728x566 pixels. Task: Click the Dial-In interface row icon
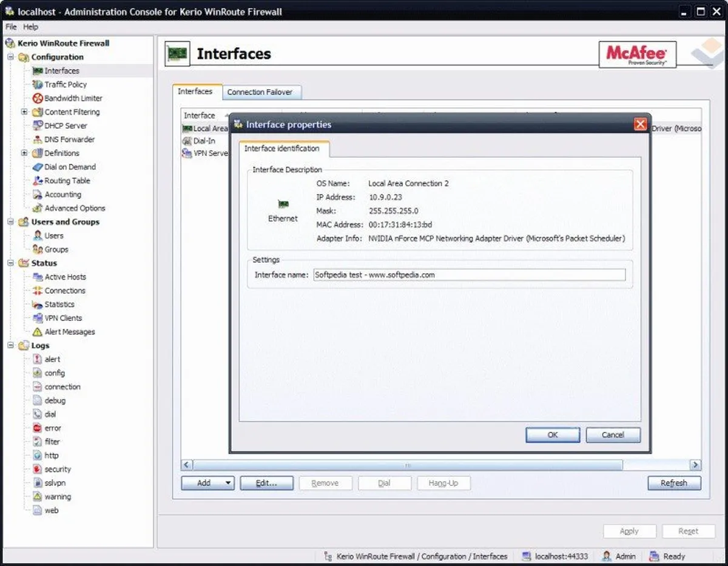pyautogui.click(x=187, y=141)
